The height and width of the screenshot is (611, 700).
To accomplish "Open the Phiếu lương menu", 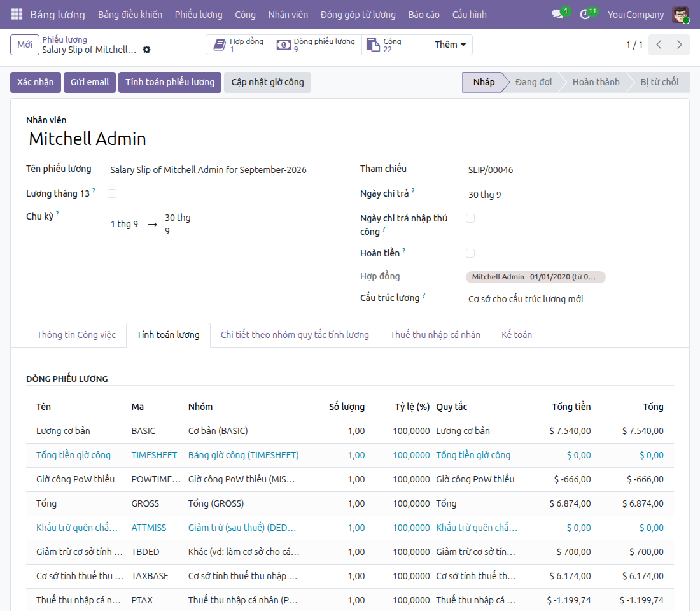I will pos(199,14).
